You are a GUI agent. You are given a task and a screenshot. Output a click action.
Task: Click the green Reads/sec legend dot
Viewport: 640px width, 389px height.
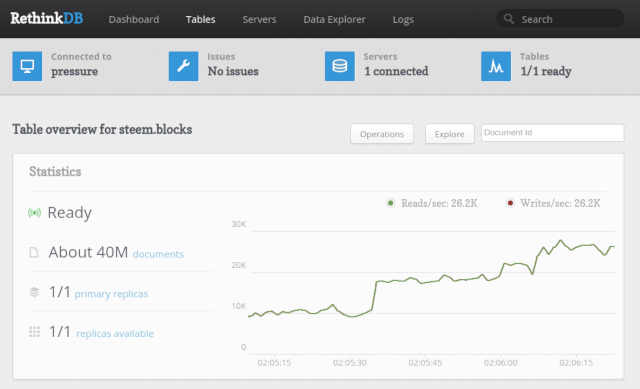pos(391,203)
